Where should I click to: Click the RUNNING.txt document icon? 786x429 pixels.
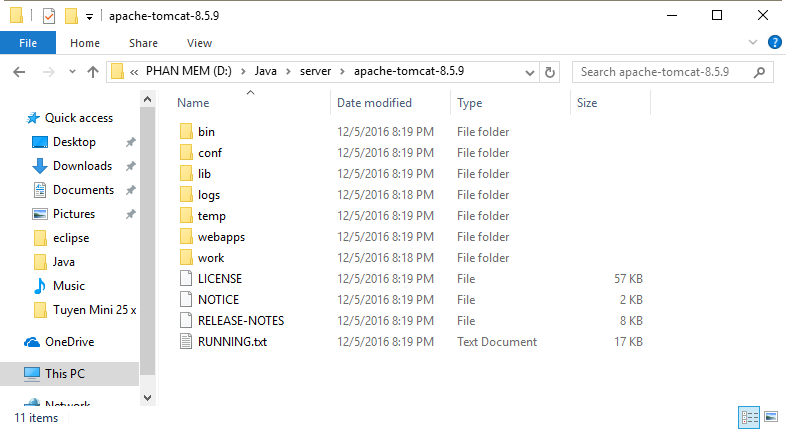pyautogui.click(x=186, y=342)
